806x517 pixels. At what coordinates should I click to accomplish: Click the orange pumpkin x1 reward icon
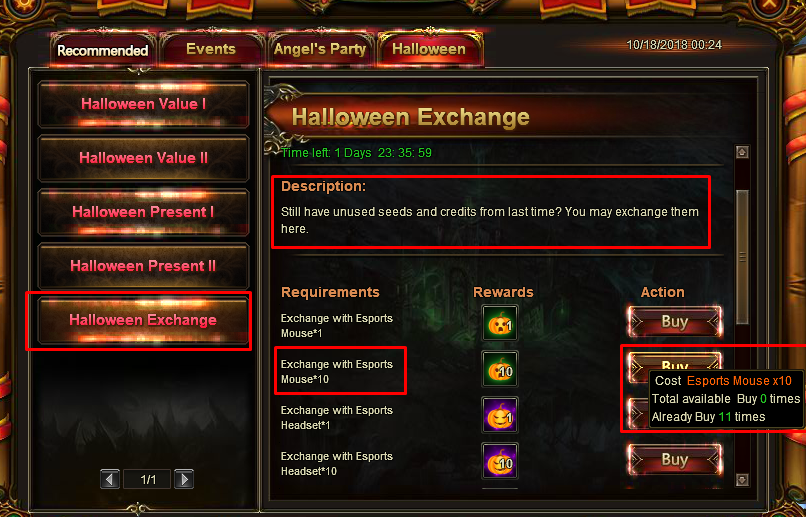(500, 323)
